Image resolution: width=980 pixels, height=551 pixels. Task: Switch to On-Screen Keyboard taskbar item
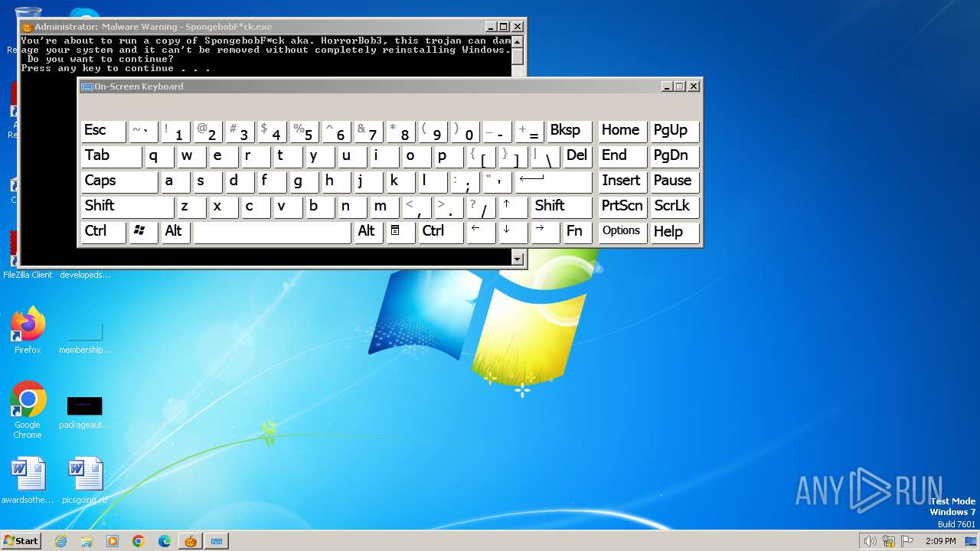(x=217, y=541)
